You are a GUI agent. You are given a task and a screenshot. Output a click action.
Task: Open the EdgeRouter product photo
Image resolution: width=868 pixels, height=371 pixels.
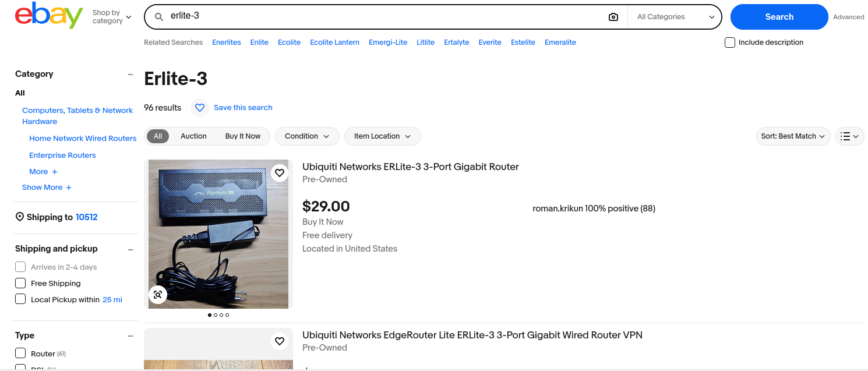218,234
